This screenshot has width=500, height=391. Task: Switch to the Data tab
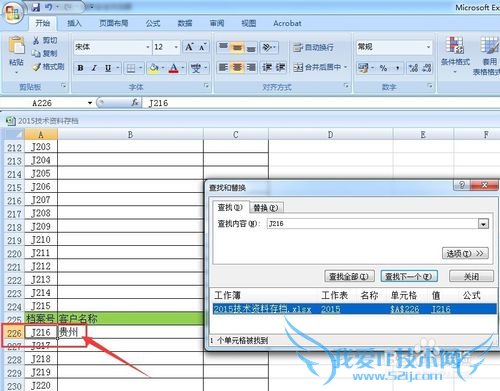(185, 23)
